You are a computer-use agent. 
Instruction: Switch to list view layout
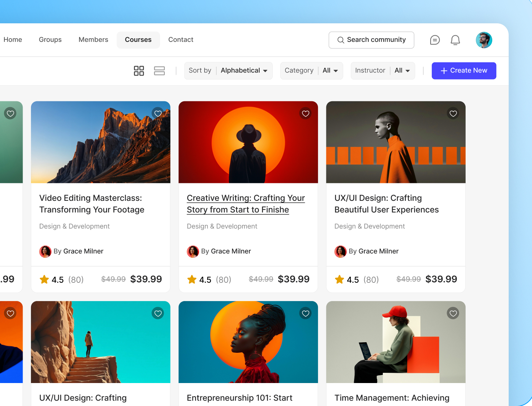click(x=159, y=71)
